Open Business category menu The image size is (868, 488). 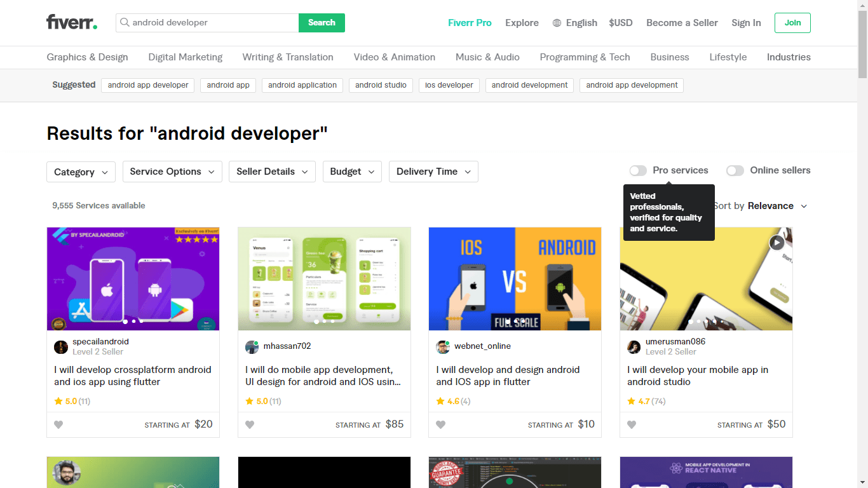click(x=670, y=57)
